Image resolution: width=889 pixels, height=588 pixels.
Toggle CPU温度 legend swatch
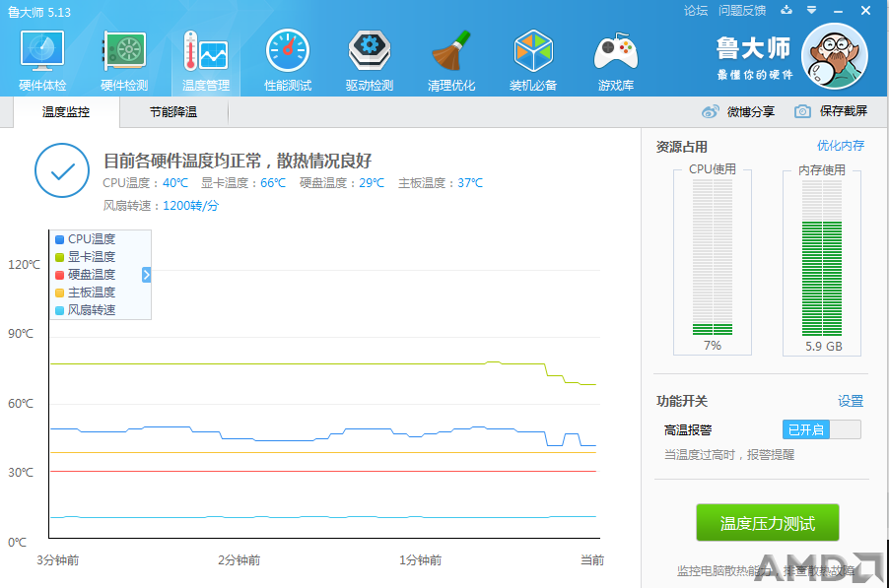click(59, 239)
